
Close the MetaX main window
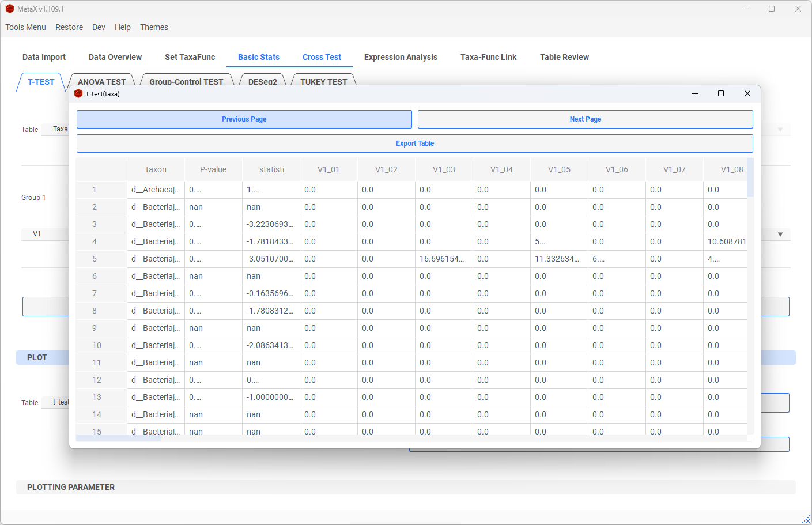click(x=798, y=9)
